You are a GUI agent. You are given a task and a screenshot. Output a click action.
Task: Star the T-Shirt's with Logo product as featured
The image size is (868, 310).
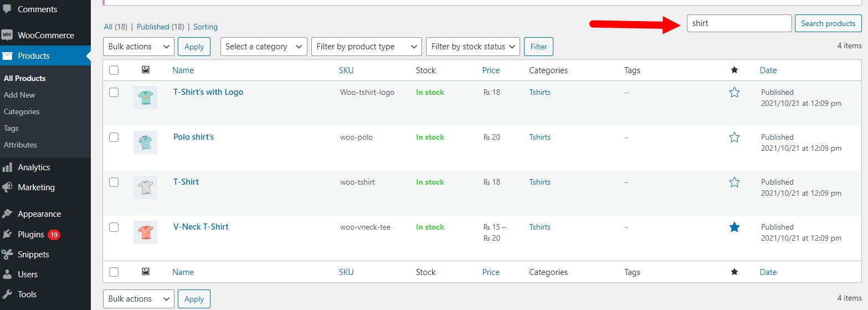click(x=735, y=93)
